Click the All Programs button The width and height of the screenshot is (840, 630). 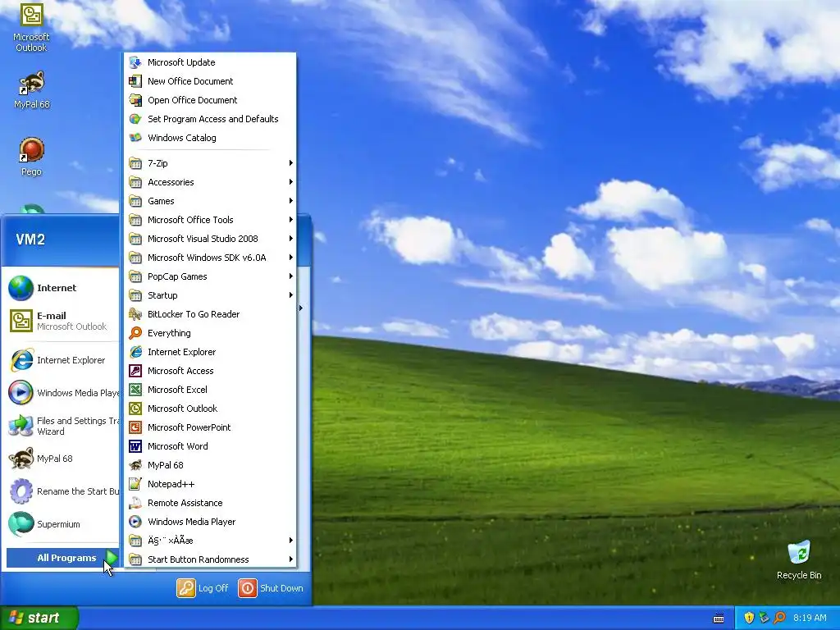62,558
